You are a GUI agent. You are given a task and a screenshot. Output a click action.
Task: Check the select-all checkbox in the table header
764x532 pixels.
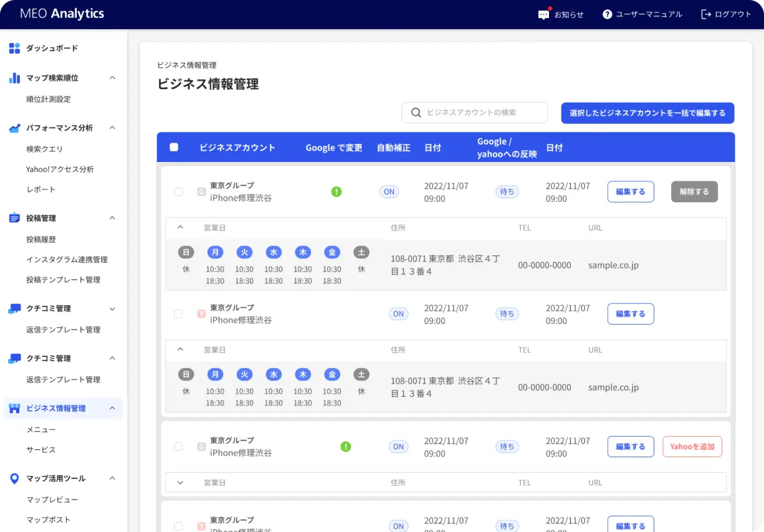[173, 147]
